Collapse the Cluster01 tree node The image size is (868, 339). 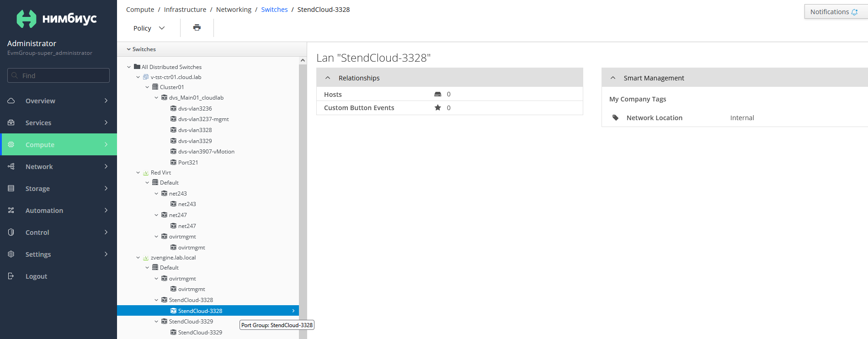click(147, 87)
